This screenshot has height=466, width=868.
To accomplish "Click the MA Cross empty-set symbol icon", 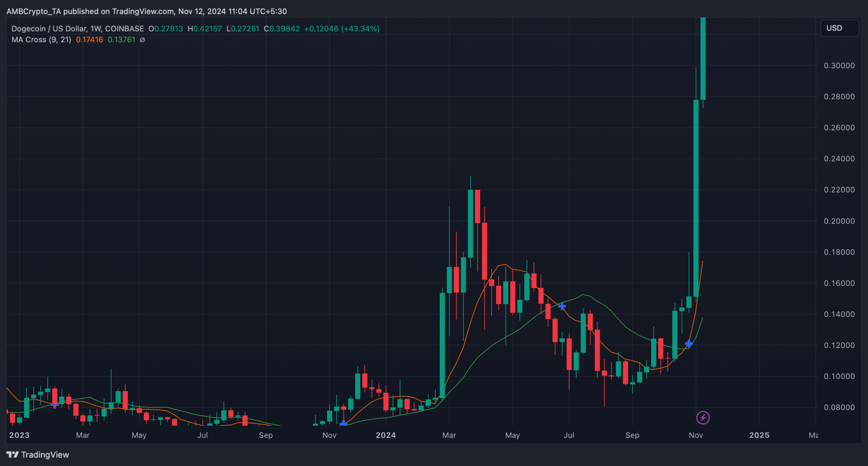I will (142, 40).
